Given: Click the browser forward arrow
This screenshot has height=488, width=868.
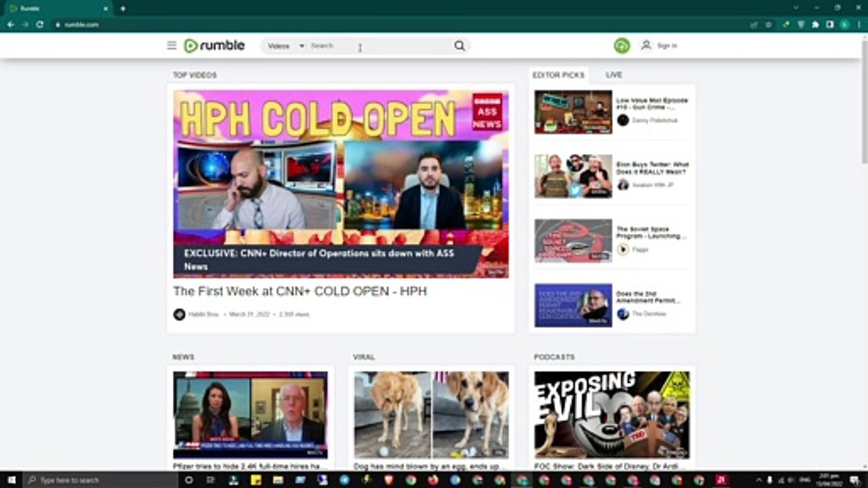Looking at the screenshot, I should (x=25, y=24).
